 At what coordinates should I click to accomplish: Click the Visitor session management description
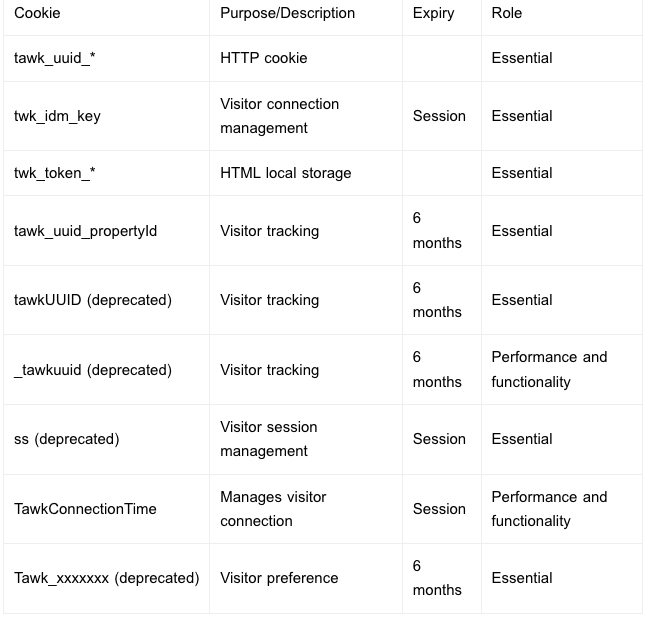[x=268, y=439]
